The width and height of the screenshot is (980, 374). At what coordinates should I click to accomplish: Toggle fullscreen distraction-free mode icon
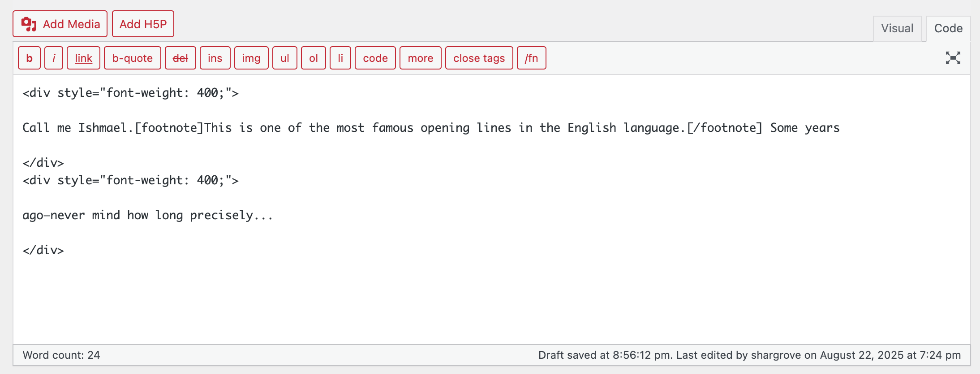(x=953, y=58)
